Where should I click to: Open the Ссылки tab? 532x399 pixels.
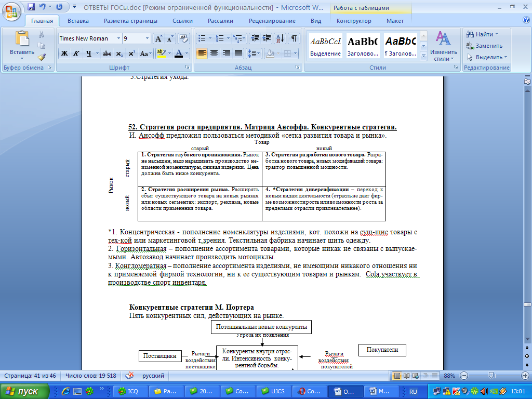click(182, 21)
